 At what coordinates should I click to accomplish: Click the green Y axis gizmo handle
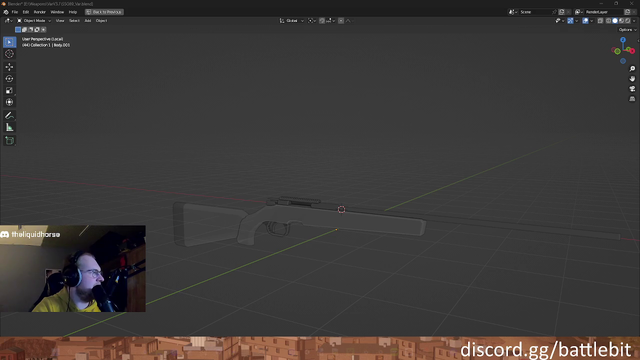click(x=618, y=51)
